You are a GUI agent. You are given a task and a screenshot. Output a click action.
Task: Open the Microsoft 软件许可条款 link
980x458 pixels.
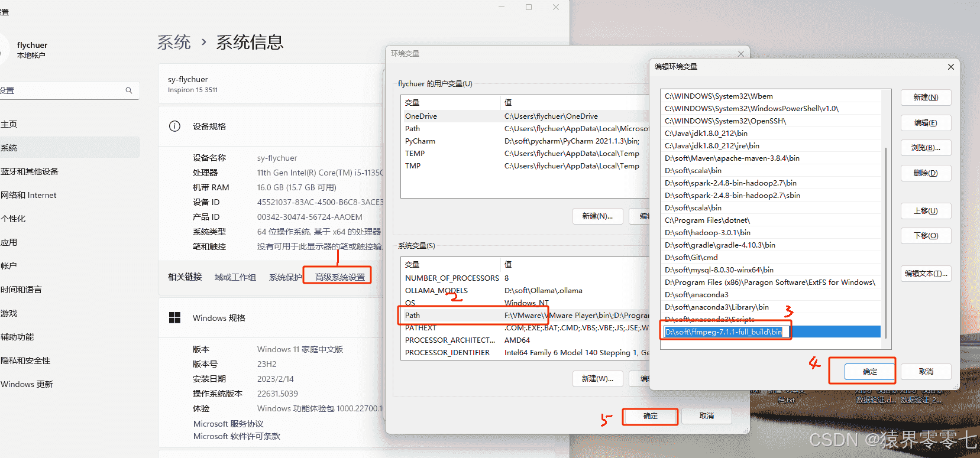click(237, 436)
